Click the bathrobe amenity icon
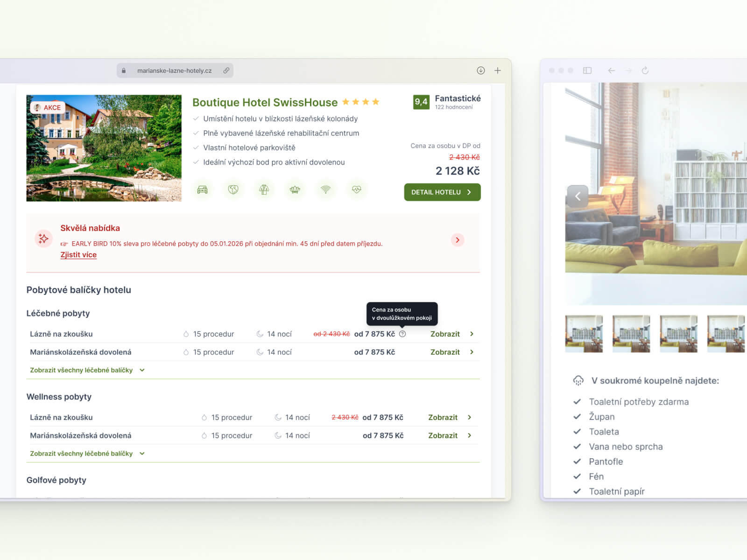 point(264,189)
